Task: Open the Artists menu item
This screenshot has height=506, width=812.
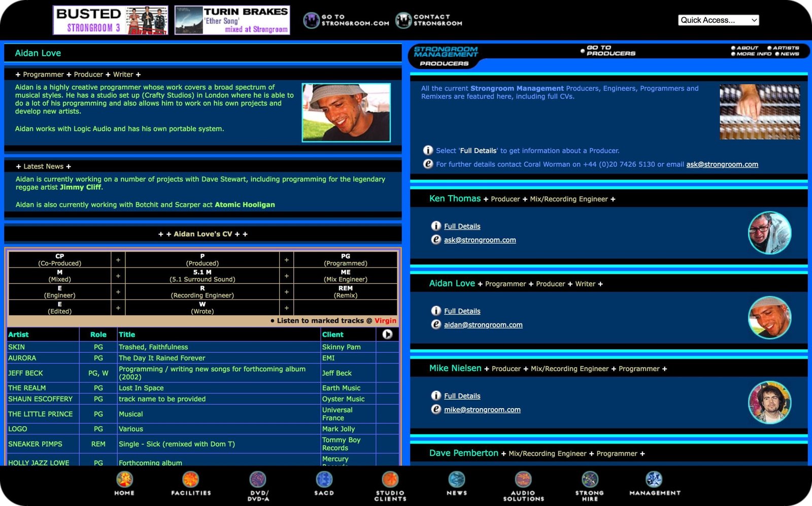Action: 785,48
